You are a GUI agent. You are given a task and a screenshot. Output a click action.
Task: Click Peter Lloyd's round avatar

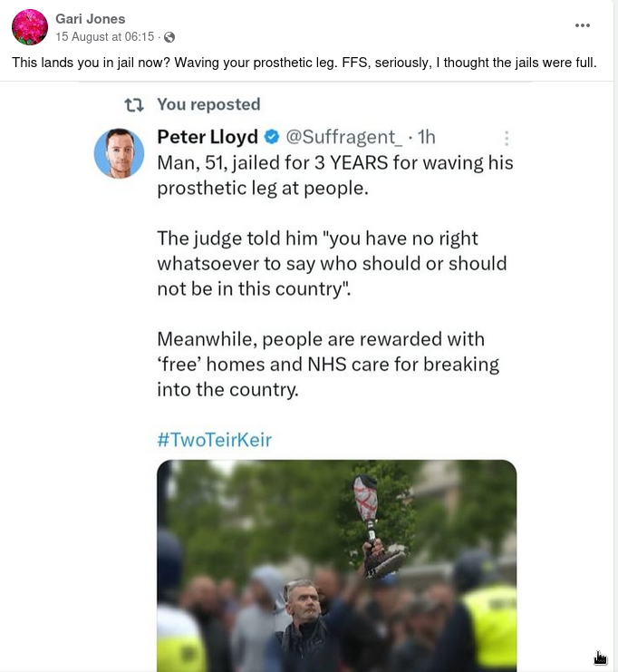(x=120, y=153)
